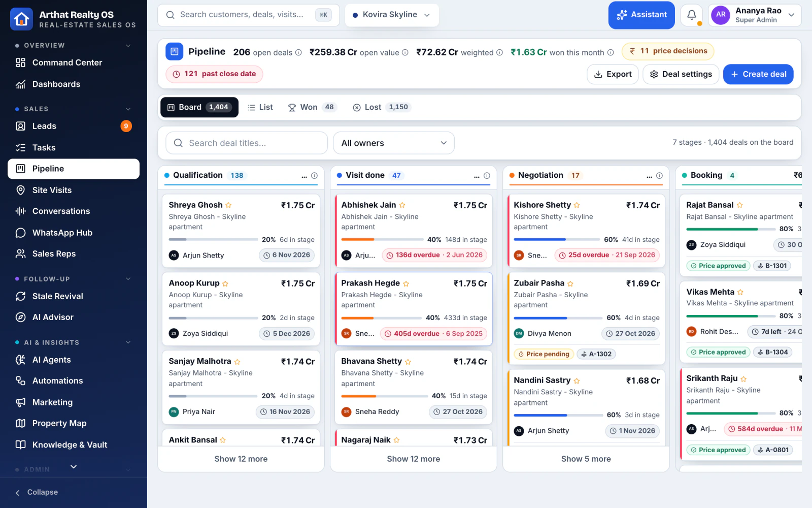This screenshot has height=508, width=812.
Task: Click the Export button
Action: pos(613,74)
